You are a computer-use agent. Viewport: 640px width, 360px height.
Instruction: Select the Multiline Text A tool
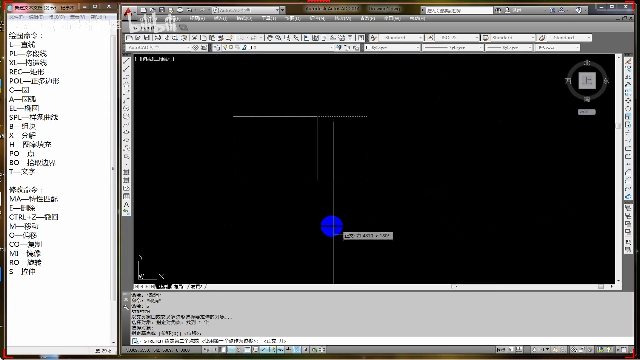(127, 204)
